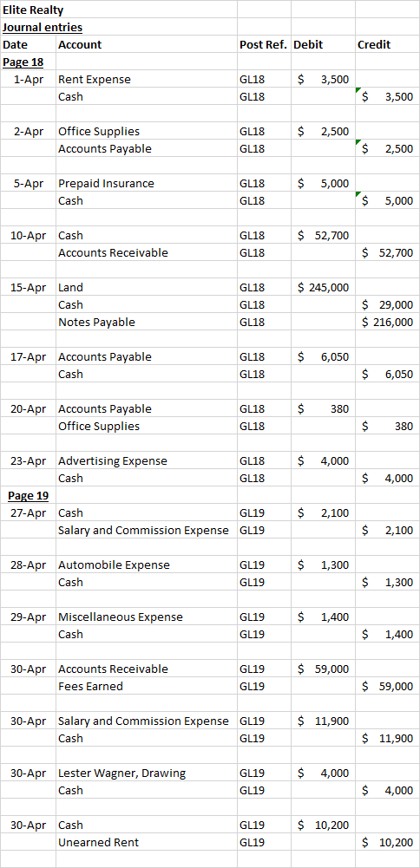The width and height of the screenshot is (420, 868).
Task: Select the 1-Apr date cell
Action: [x=29, y=79]
